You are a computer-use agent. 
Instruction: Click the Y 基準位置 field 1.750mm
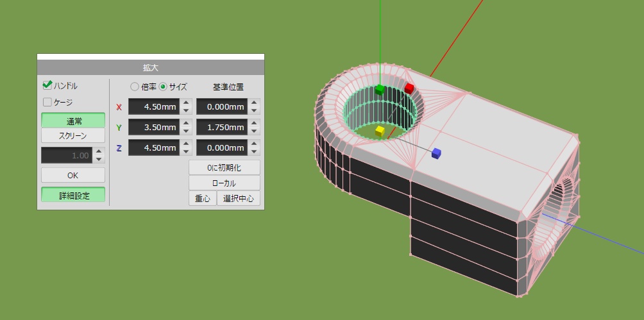pyautogui.click(x=222, y=128)
